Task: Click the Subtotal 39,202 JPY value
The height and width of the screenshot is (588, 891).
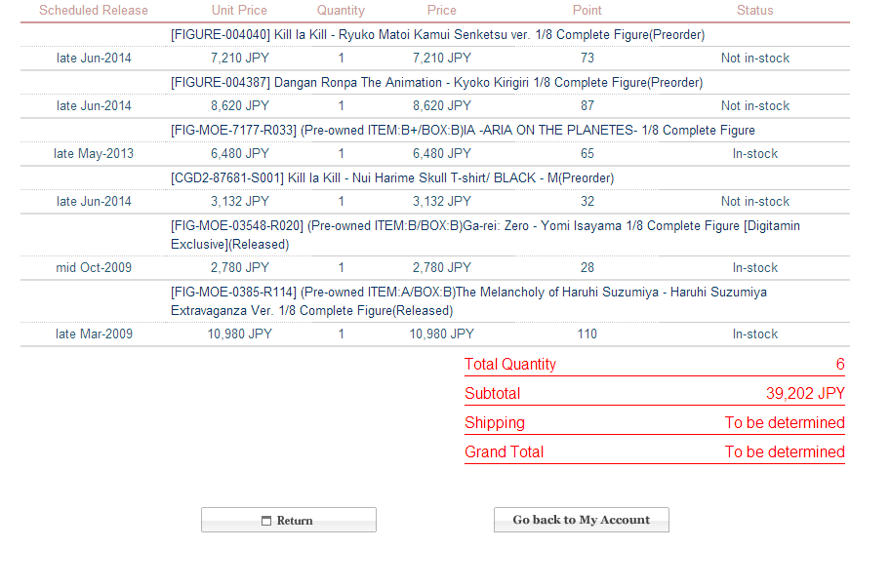Action: tap(805, 393)
